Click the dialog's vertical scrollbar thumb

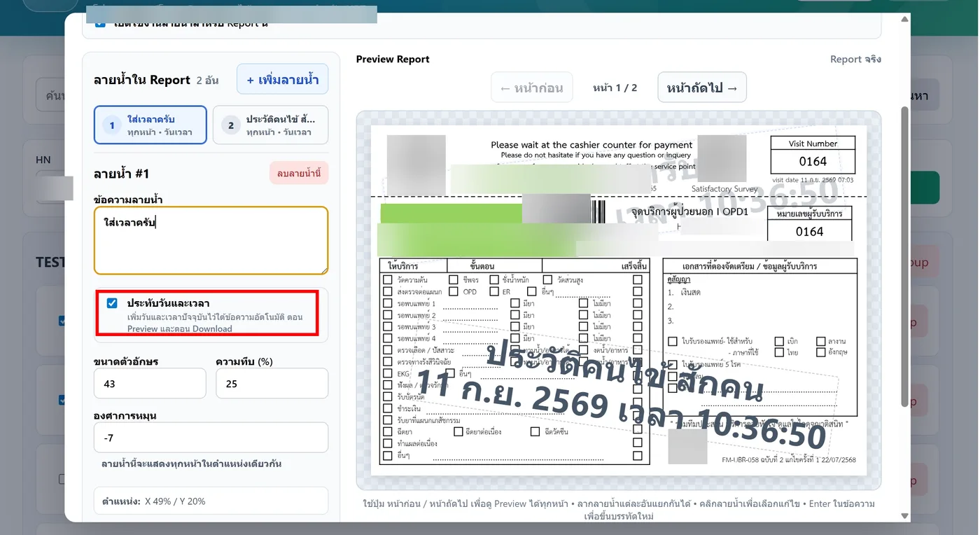904,256
